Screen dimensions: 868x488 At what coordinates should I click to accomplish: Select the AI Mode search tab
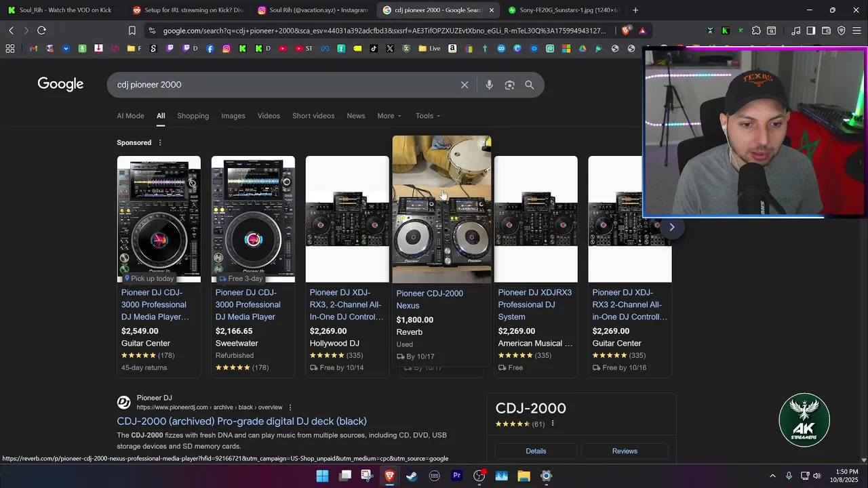tap(130, 116)
